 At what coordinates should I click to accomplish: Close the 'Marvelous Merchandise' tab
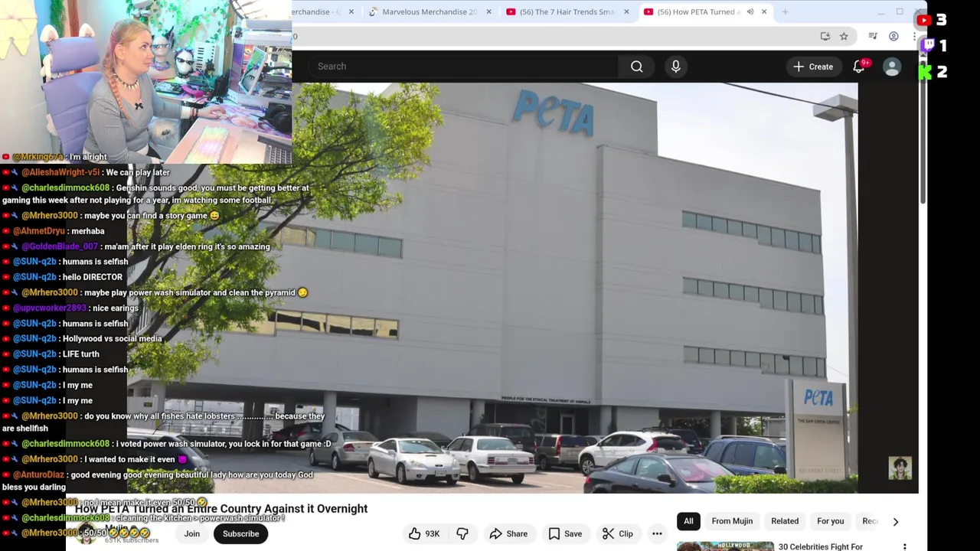(x=488, y=11)
